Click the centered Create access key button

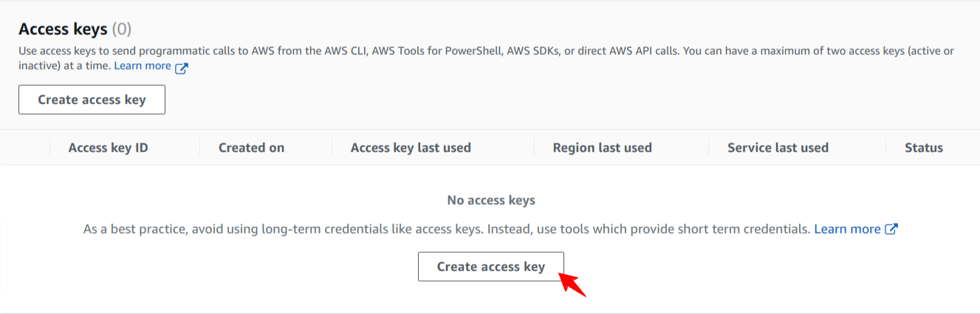coord(490,267)
